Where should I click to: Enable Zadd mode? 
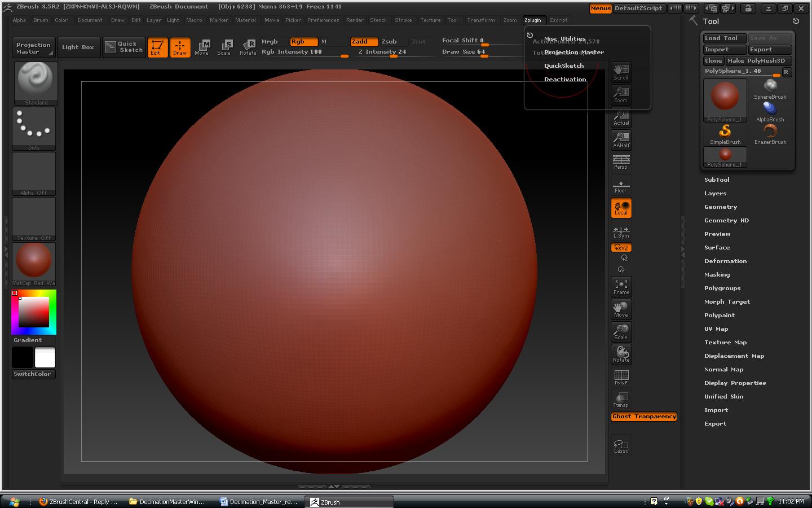pos(364,42)
